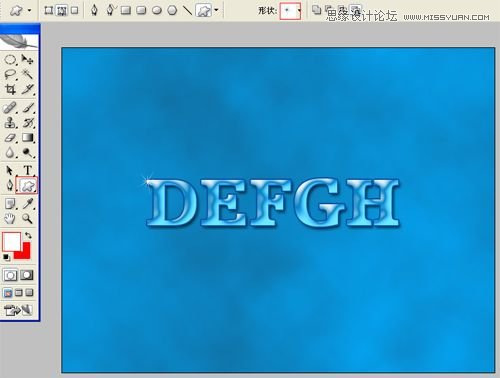This screenshot has height=378, width=500.
Task: Enable Paths mode in options bar
Action: [62, 10]
